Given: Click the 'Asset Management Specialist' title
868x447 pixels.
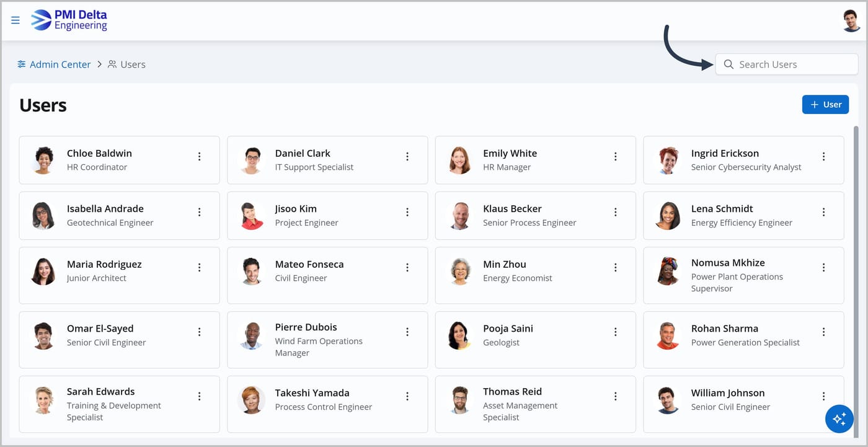Looking at the screenshot, I should [x=520, y=412].
